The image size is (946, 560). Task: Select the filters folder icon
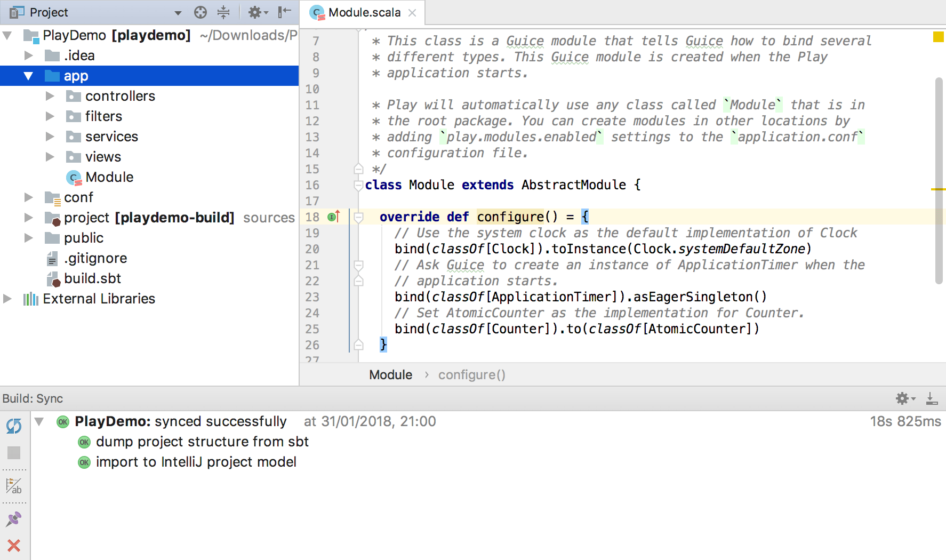point(74,117)
